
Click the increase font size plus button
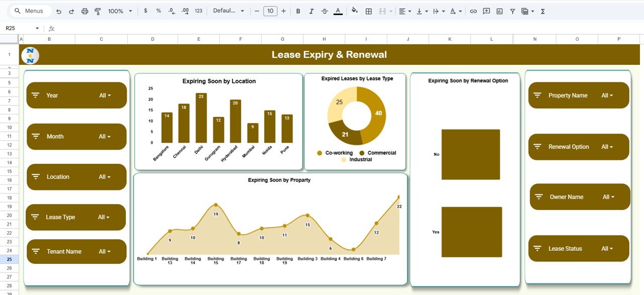click(284, 11)
